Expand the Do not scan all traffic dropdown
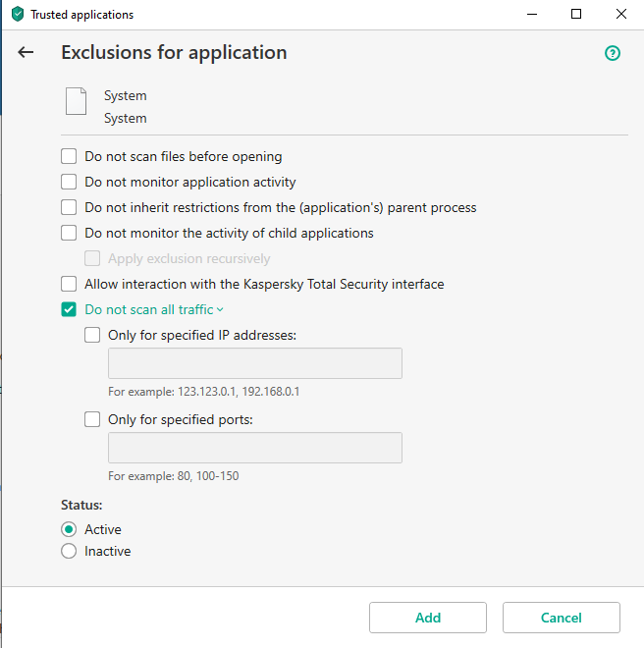 click(x=154, y=309)
